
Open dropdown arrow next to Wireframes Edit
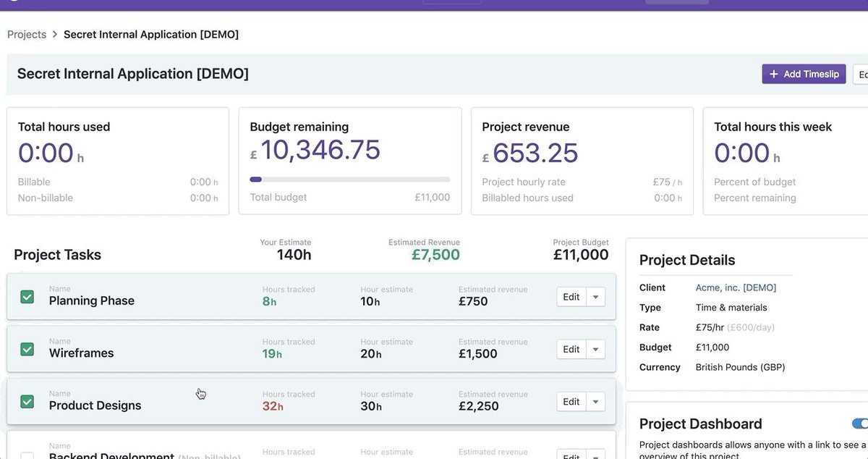[595, 349]
